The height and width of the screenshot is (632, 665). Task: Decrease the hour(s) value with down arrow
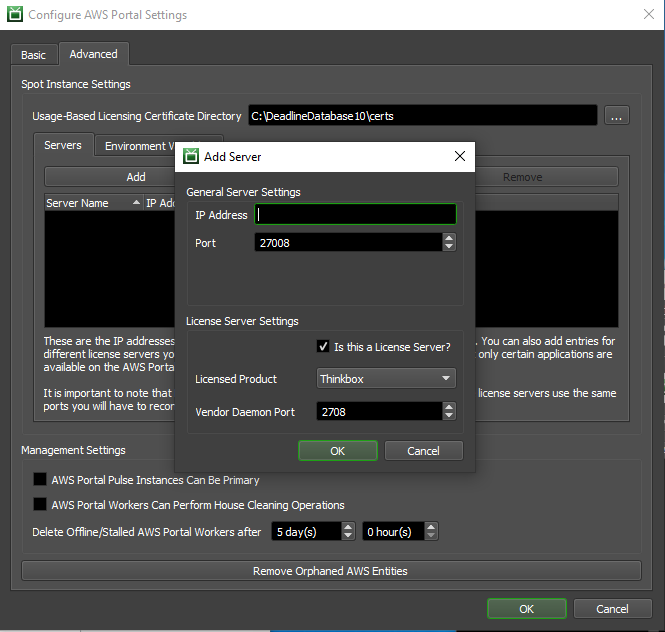(x=431, y=535)
